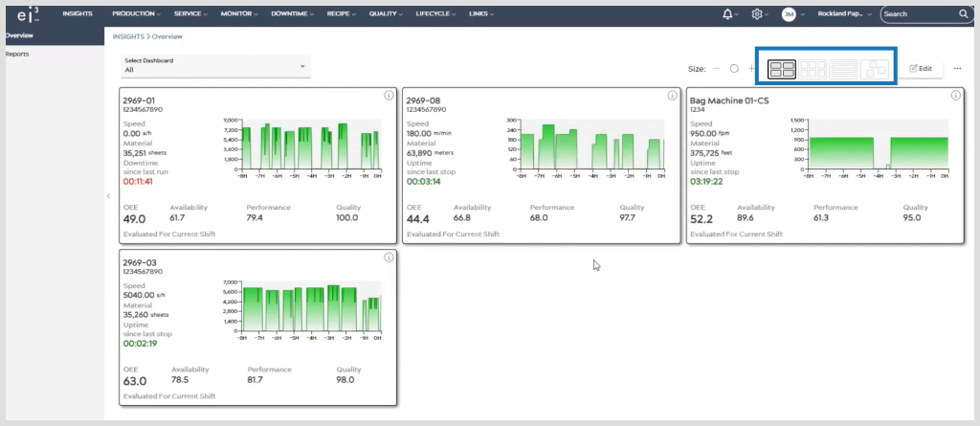This screenshot has width=980, height=426.
Task: Open the Select Dashboard dropdown
Action: point(215,66)
